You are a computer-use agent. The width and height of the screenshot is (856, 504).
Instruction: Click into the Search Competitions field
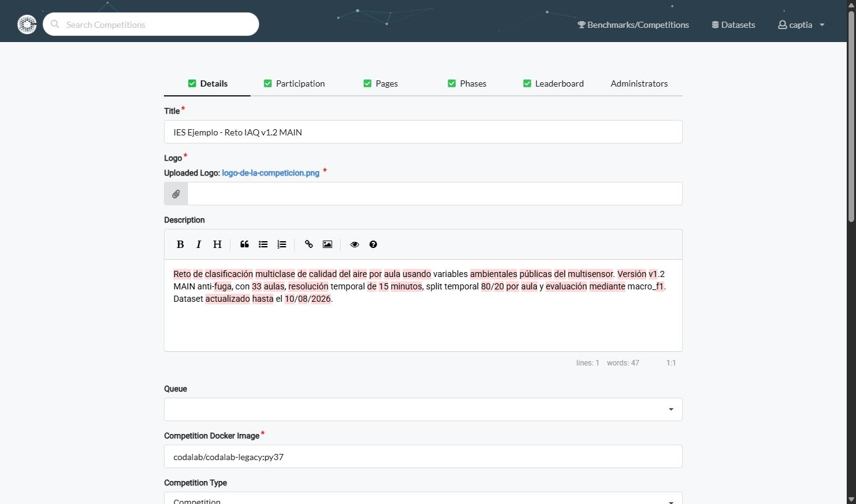[x=151, y=24]
